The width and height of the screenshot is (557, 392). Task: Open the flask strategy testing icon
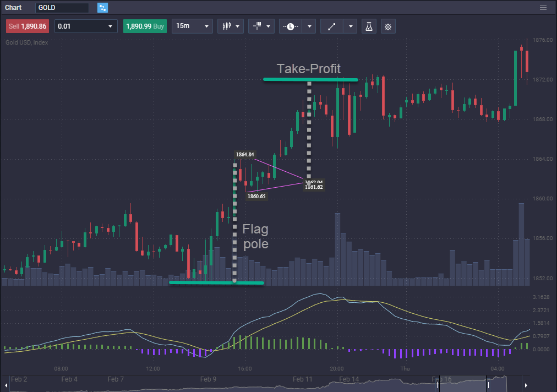[x=368, y=26]
